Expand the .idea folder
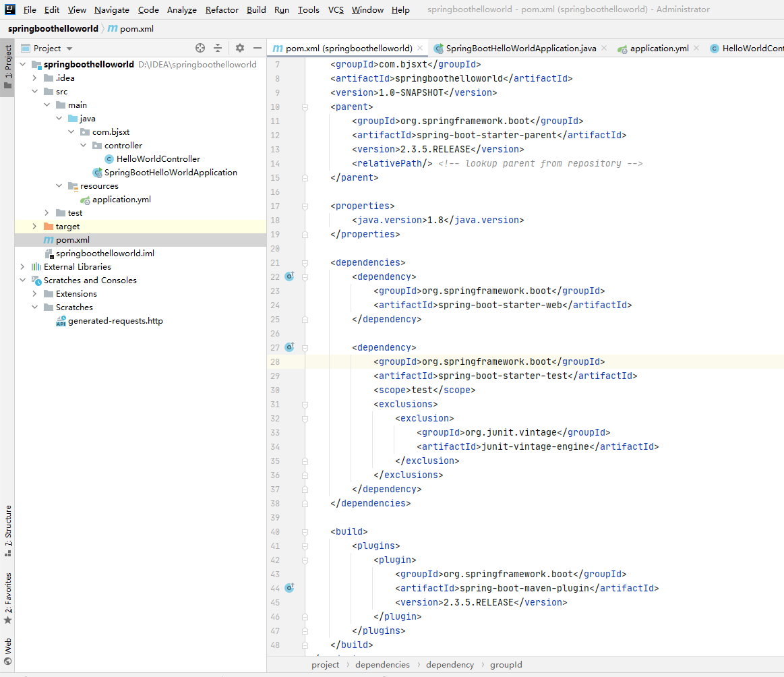This screenshot has height=677, width=784. coord(34,78)
